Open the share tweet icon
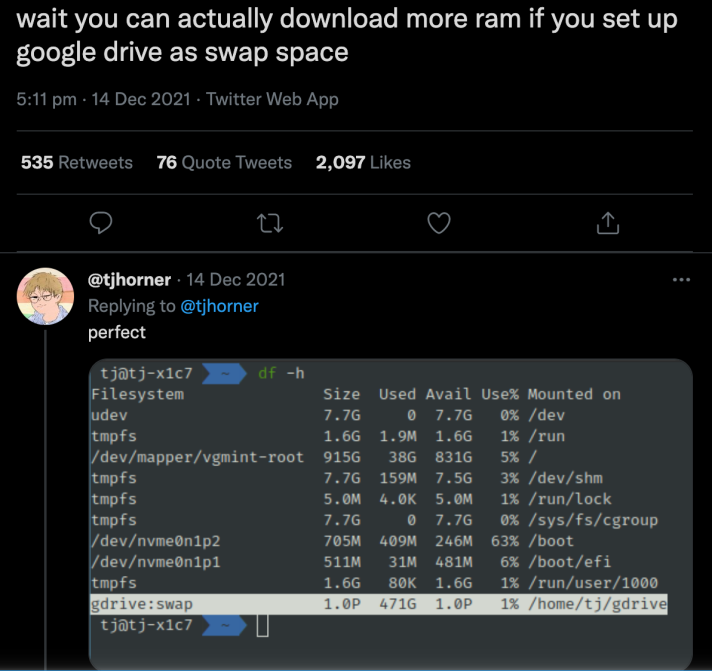This screenshot has height=671, width=712. (x=607, y=224)
